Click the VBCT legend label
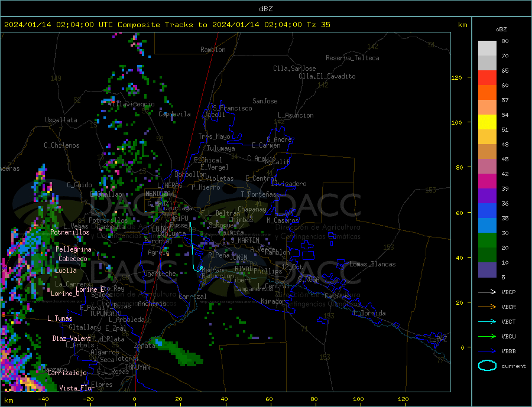 (x=508, y=321)
